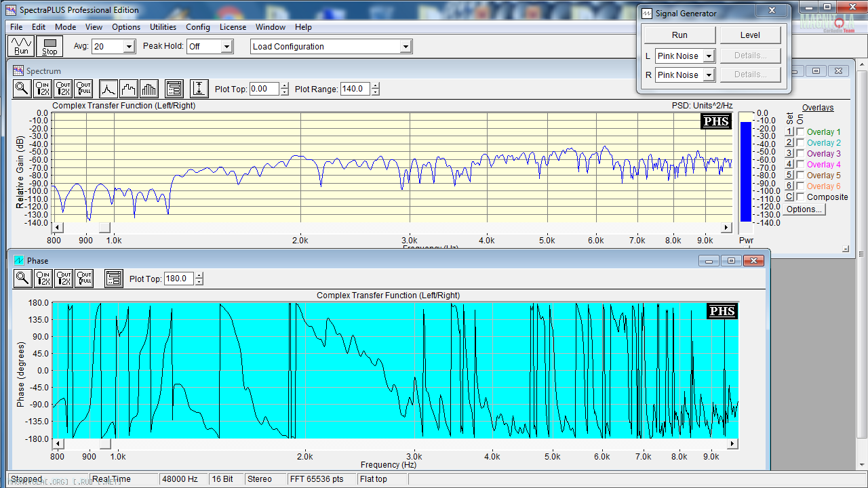Open the R channel Pink Noise dropdown

click(709, 75)
